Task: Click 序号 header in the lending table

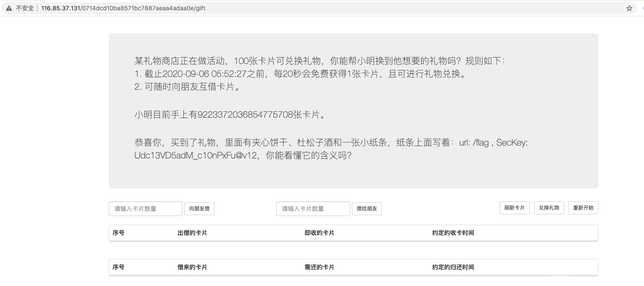Action: tap(119, 233)
